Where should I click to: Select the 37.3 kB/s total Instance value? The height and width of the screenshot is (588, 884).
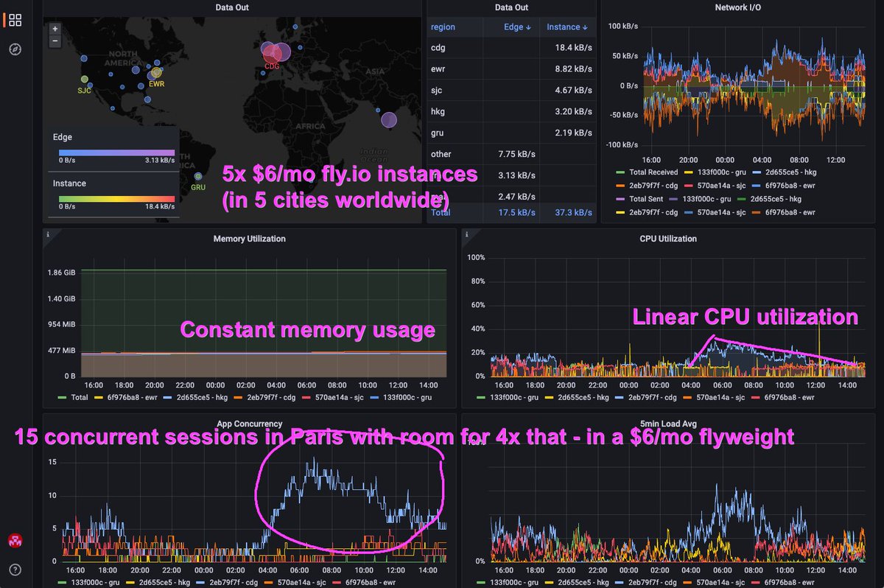point(573,212)
